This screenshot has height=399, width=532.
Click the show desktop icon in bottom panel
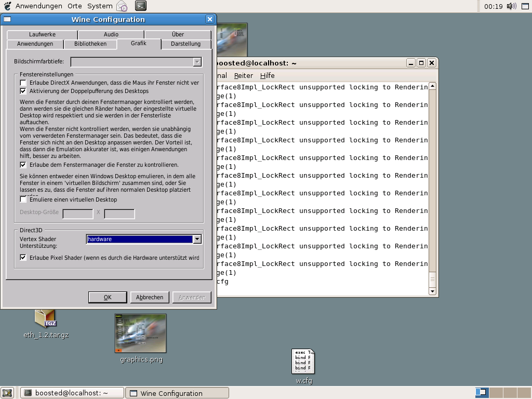point(7,393)
